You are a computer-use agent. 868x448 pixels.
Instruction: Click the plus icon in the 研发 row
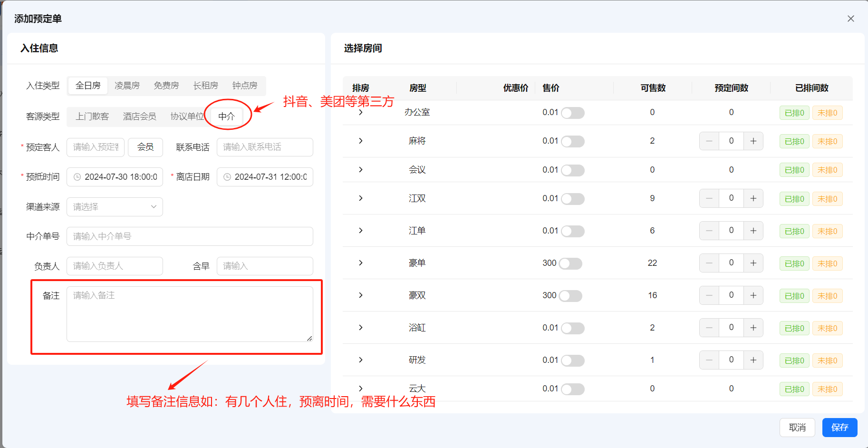753,360
